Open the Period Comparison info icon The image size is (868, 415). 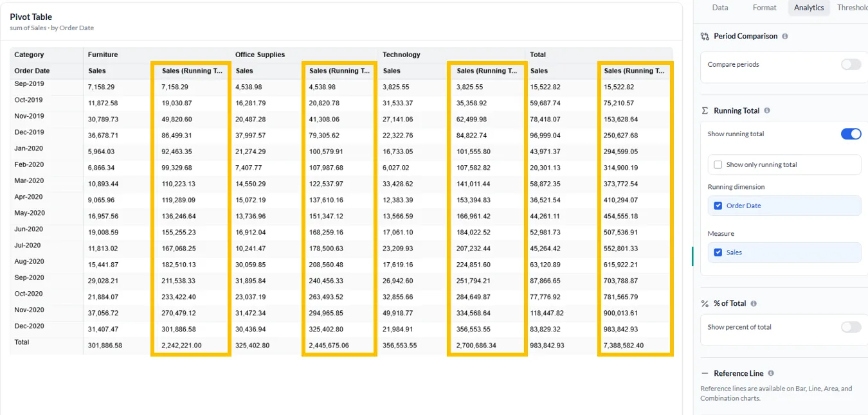pyautogui.click(x=785, y=37)
